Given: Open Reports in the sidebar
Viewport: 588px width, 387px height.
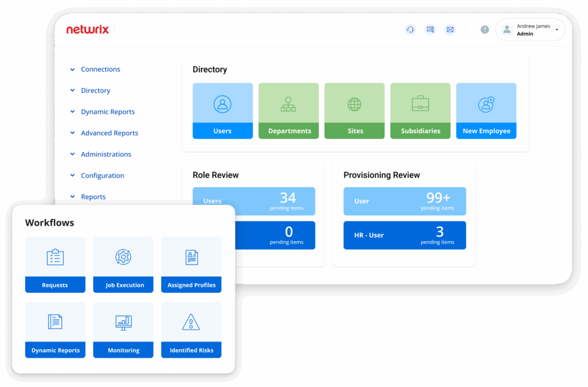Looking at the screenshot, I should pos(94,196).
